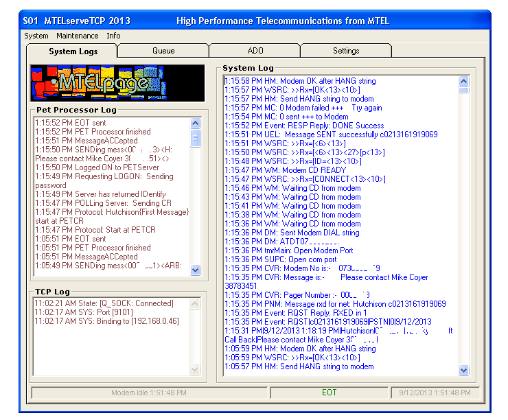Select "Event: RQST Reply: RXED in 1" line
Image resolution: width=508 pixels, height=420 pixels.
pos(296,313)
